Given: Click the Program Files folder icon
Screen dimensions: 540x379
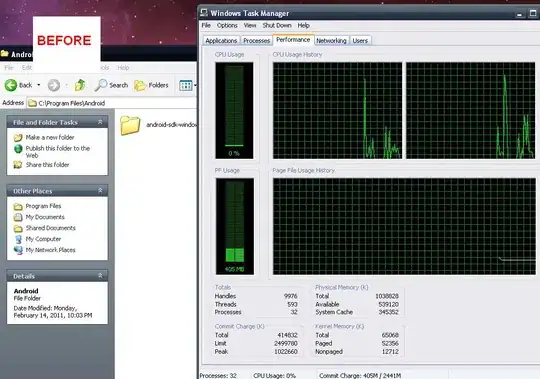Looking at the screenshot, I should tap(18, 207).
